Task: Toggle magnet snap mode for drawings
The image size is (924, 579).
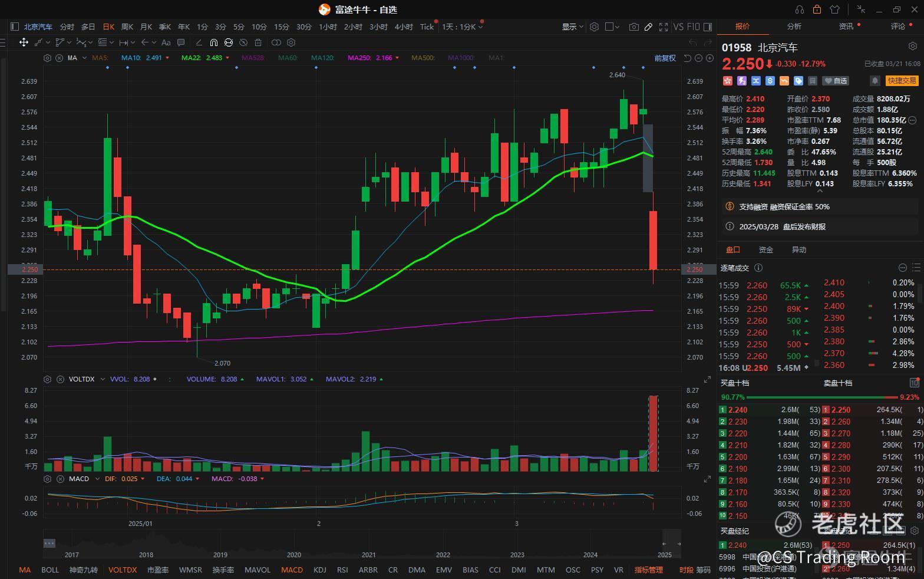Action: point(213,42)
